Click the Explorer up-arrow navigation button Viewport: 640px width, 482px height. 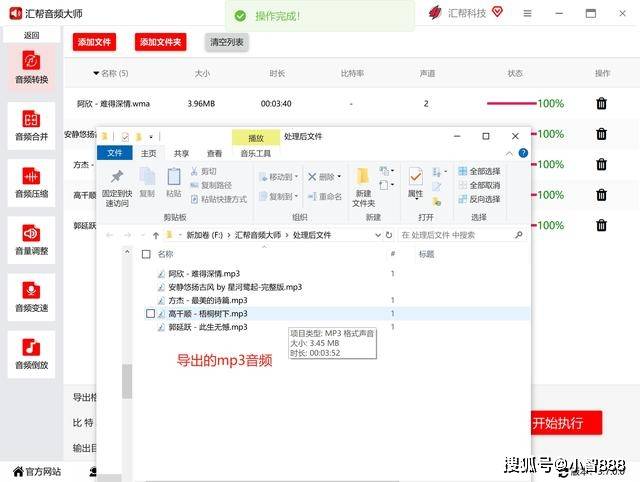pos(156,235)
